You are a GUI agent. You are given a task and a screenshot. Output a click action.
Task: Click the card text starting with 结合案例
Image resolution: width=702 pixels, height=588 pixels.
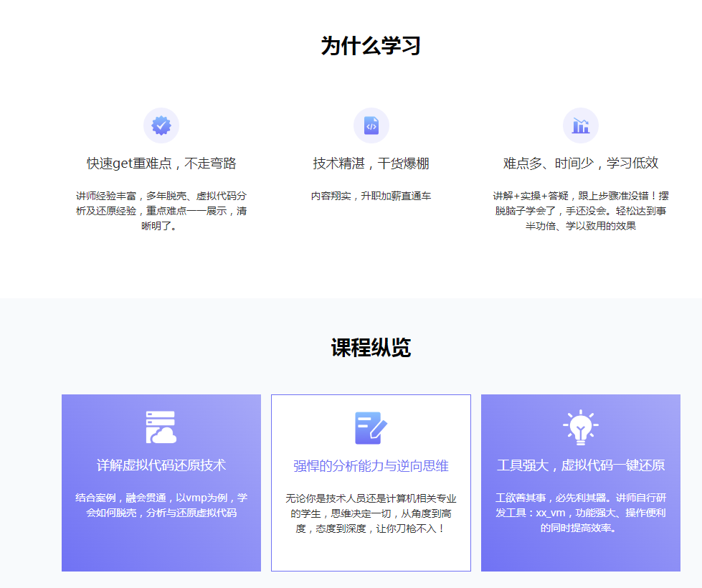click(161, 505)
